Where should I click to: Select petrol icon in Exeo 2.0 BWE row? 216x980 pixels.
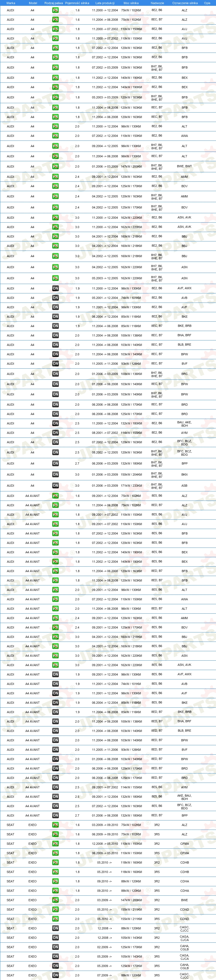coord(56,900)
